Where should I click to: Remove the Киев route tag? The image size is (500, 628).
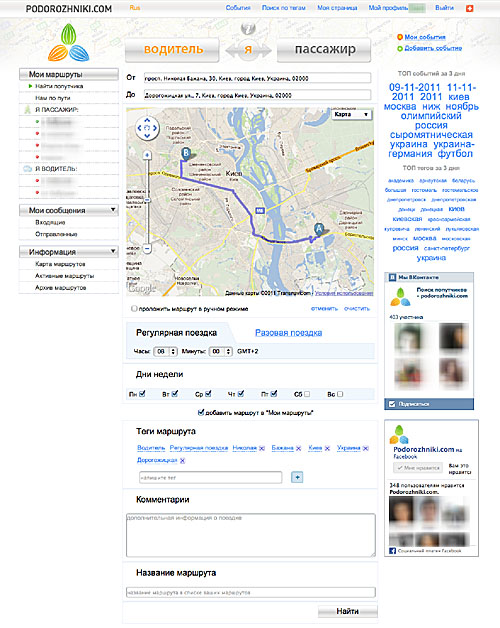point(327,448)
